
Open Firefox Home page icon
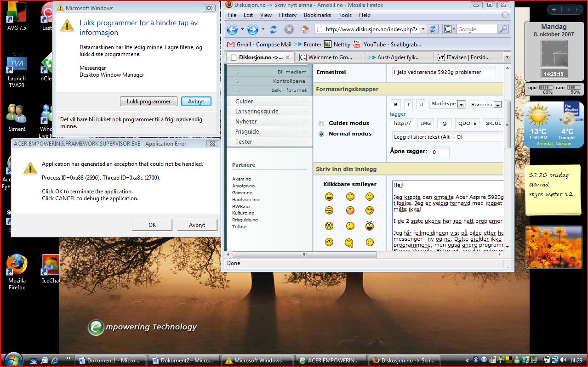tap(304, 29)
